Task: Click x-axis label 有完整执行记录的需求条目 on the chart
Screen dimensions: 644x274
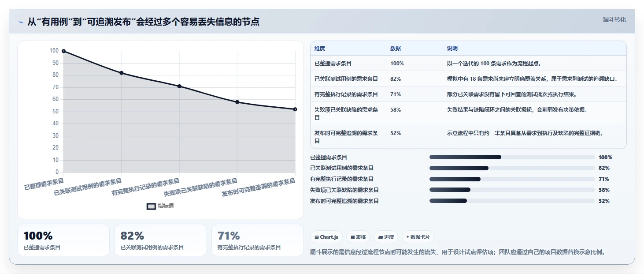Action: [x=146, y=187]
